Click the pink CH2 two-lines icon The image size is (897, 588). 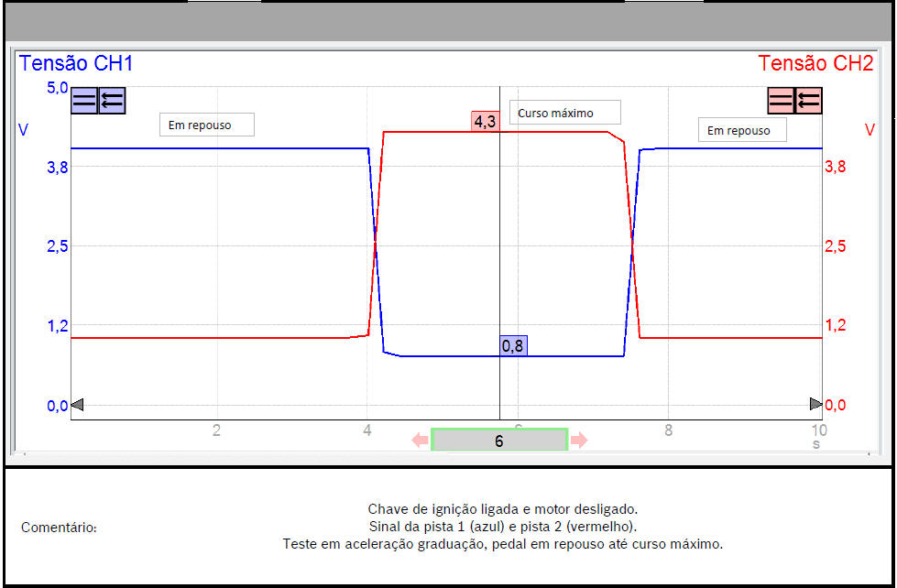coord(781,101)
